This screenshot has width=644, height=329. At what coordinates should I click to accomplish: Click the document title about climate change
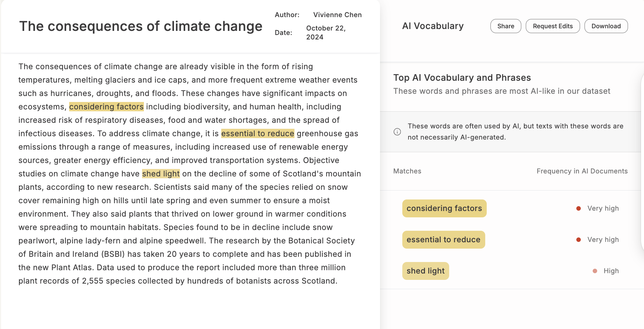click(x=141, y=26)
